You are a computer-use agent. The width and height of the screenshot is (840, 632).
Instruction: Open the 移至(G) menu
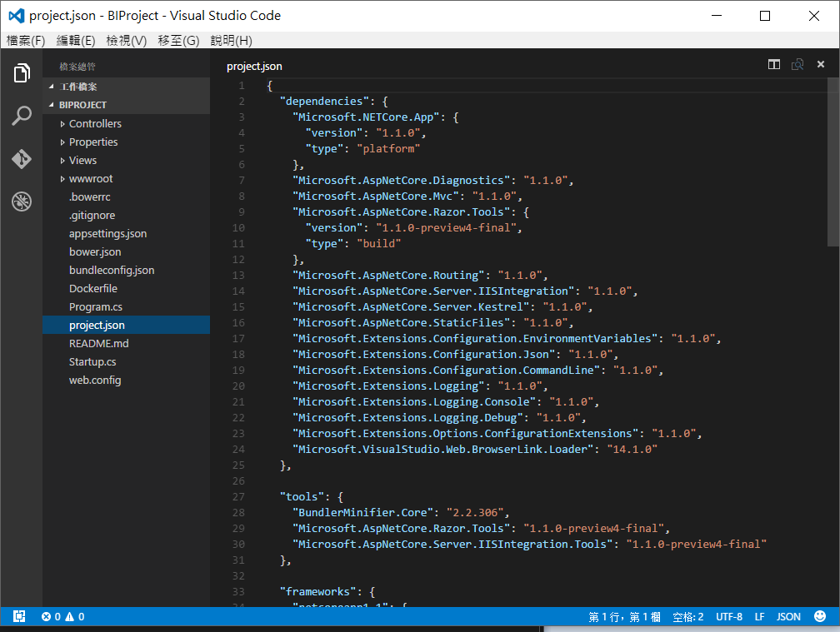178,41
